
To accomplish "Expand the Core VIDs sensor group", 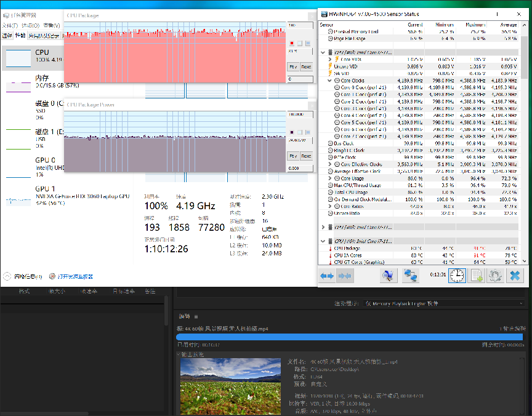I will [x=330, y=59].
